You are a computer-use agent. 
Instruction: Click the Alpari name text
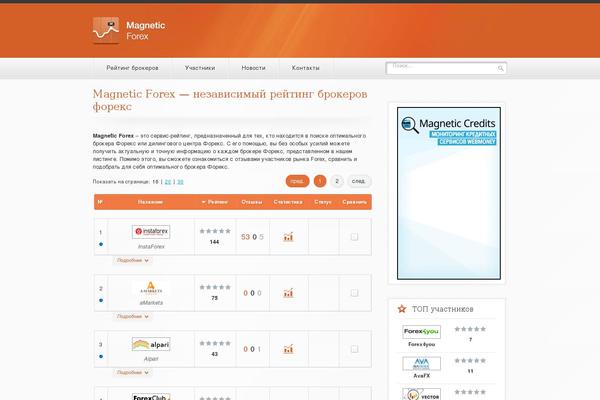pyautogui.click(x=151, y=359)
